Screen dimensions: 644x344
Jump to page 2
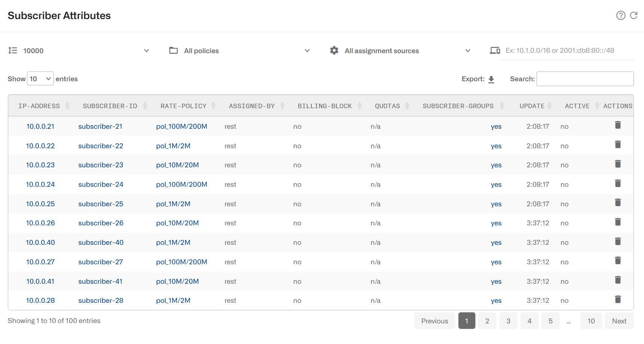487,321
